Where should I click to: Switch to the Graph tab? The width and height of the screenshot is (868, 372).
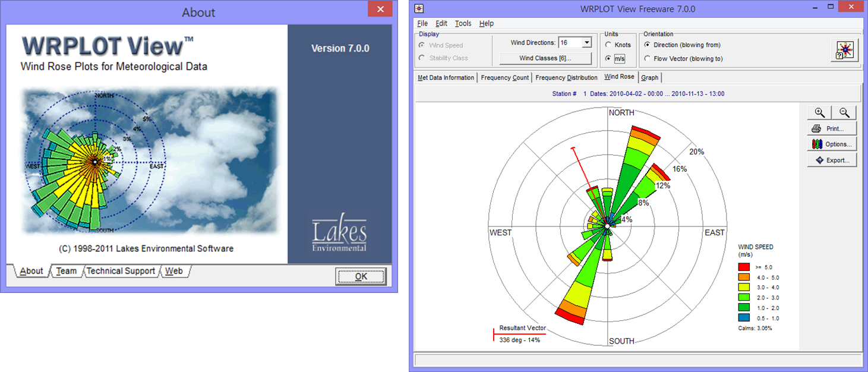point(650,78)
